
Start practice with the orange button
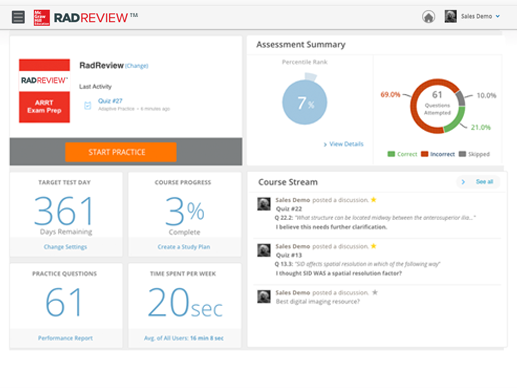tap(121, 152)
